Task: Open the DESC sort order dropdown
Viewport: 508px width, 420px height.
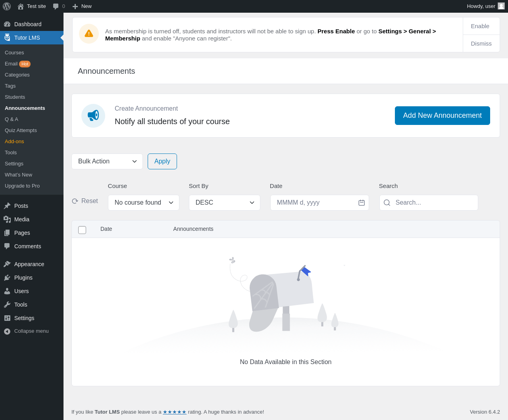Action: click(x=225, y=203)
